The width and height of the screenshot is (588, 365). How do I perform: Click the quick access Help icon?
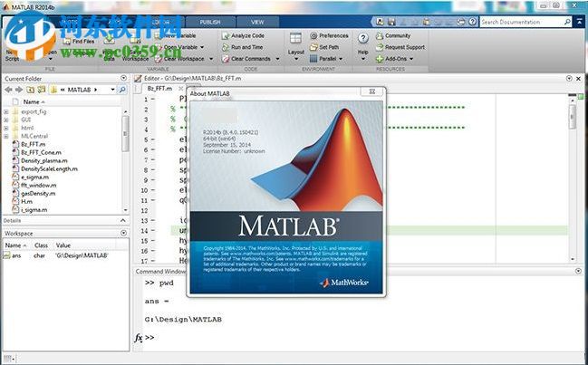click(x=473, y=22)
